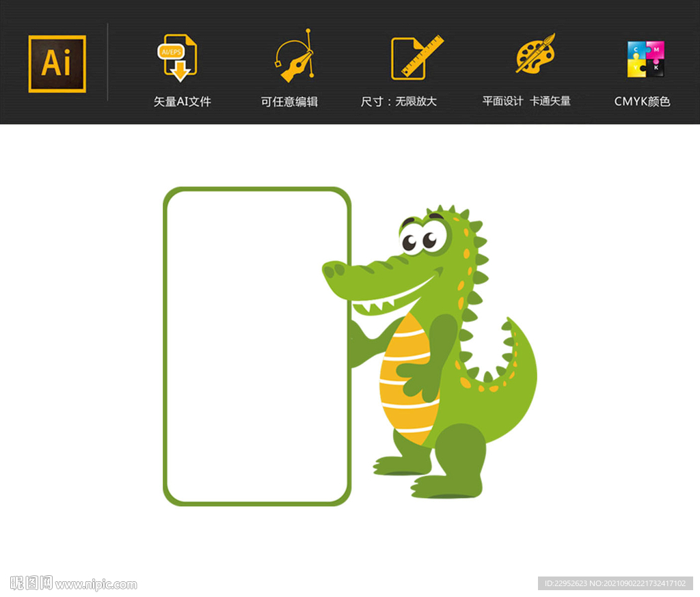Open the www.nipic.com link
Screen dimensions: 700x597
[96, 584]
